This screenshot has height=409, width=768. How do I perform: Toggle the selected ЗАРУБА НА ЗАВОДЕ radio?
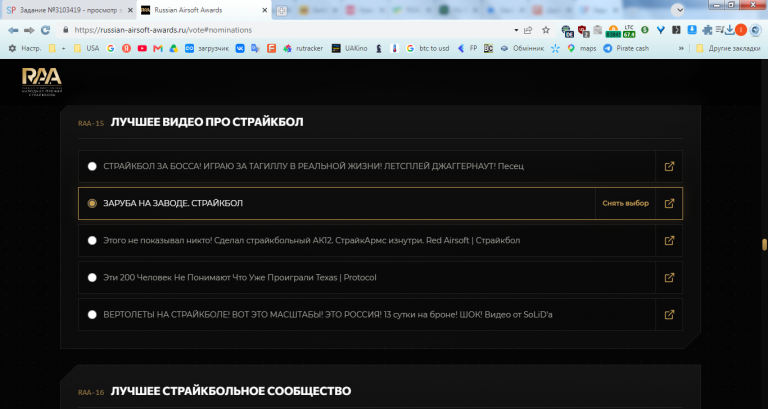(92, 203)
